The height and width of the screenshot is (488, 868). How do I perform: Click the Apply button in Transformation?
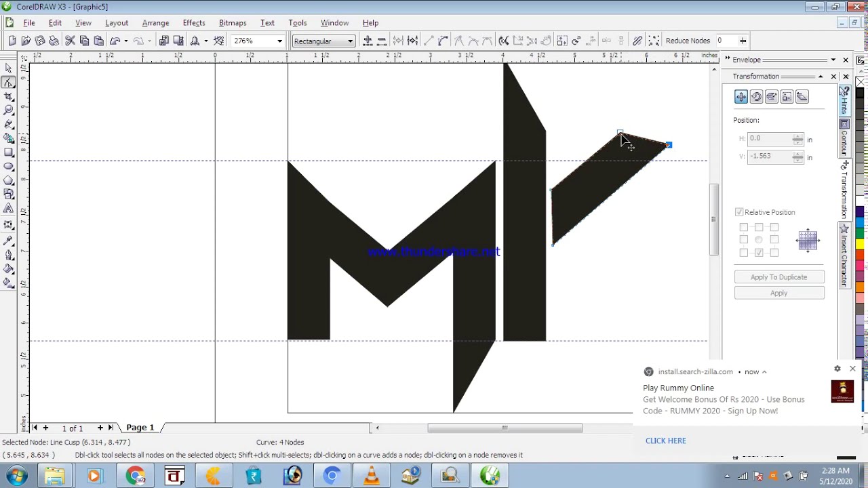[x=779, y=293]
